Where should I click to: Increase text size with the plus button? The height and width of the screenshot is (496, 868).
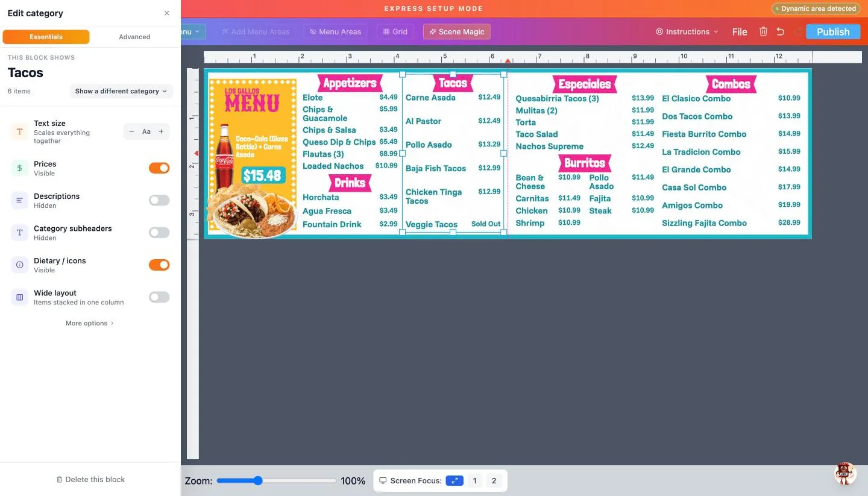pos(161,131)
